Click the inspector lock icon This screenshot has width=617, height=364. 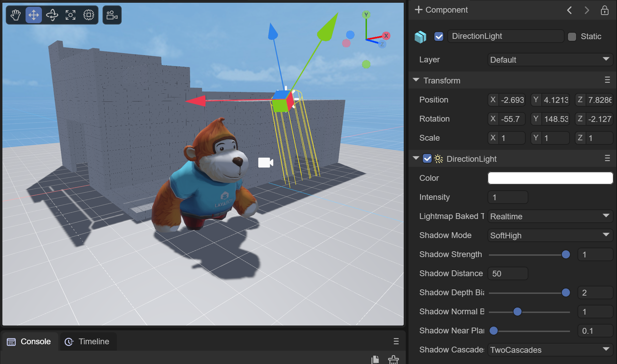604,10
